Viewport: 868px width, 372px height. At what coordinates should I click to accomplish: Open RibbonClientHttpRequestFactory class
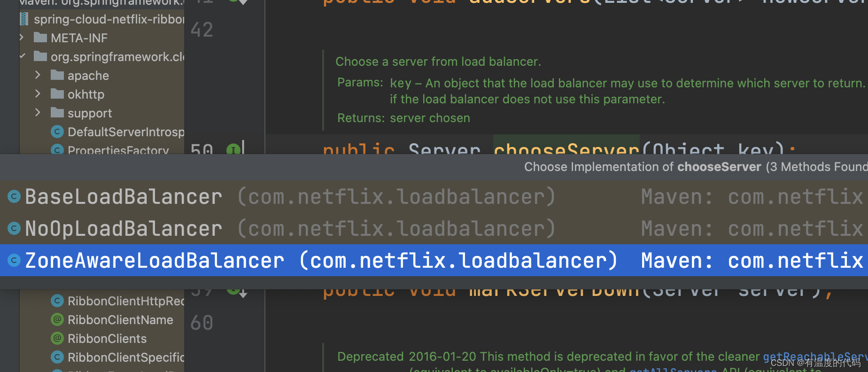pos(126,301)
